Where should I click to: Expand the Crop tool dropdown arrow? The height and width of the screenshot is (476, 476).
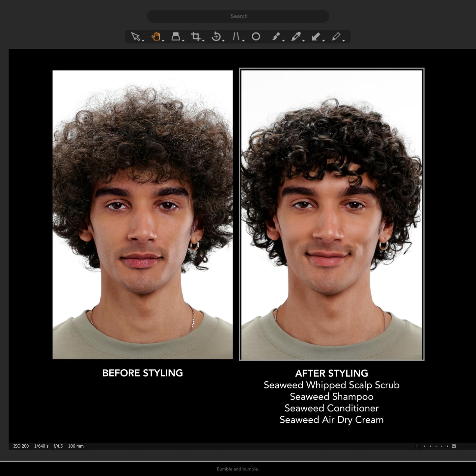coord(203,41)
